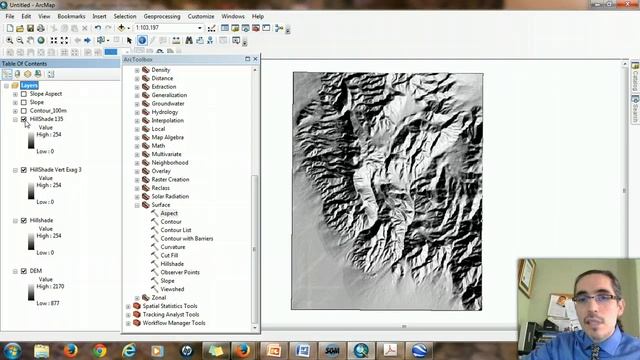Open the Windows menu
This screenshot has height=360, width=640.
(x=233, y=16)
